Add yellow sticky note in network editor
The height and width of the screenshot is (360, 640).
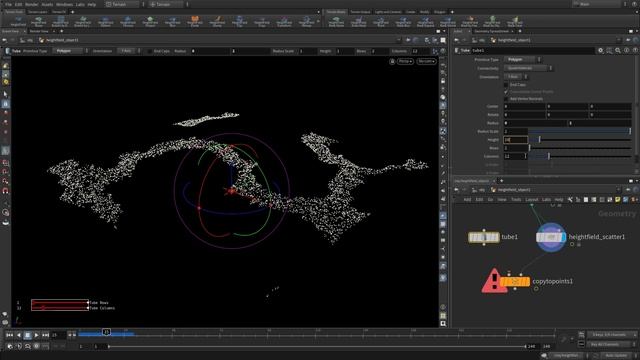tap(618, 200)
